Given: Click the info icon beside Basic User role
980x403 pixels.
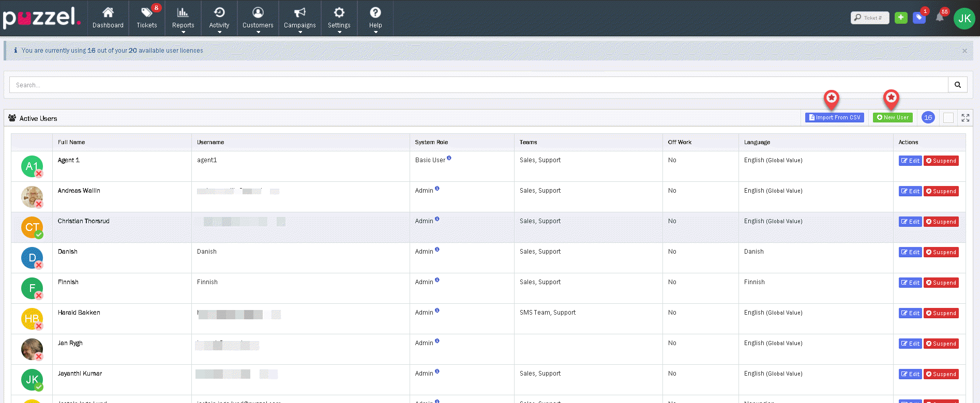Looking at the screenshot, I should (449, 158).
